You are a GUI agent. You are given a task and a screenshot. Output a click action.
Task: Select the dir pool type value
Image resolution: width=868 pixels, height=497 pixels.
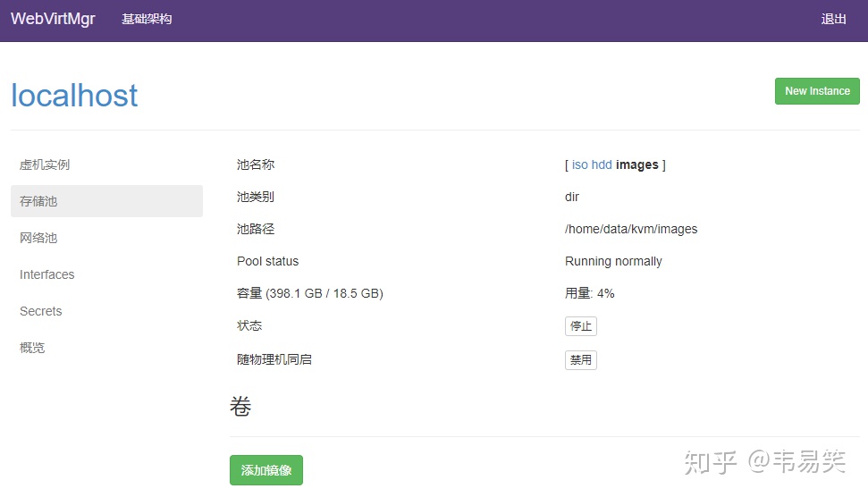(x=572, y=197)
